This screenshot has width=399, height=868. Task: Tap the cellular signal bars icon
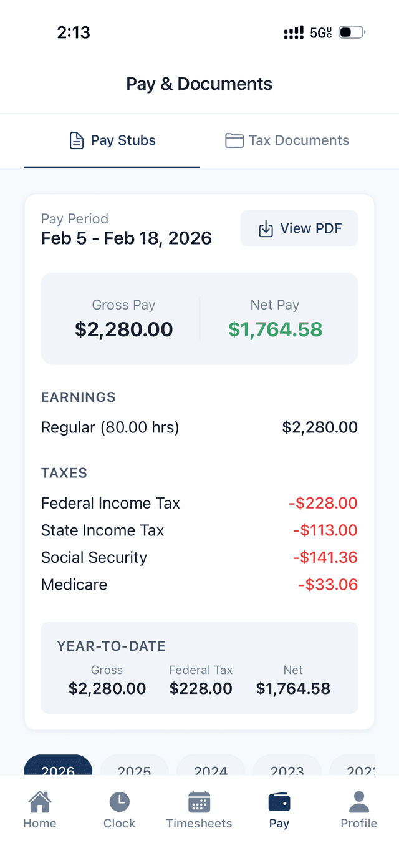[x=292, y=32]
